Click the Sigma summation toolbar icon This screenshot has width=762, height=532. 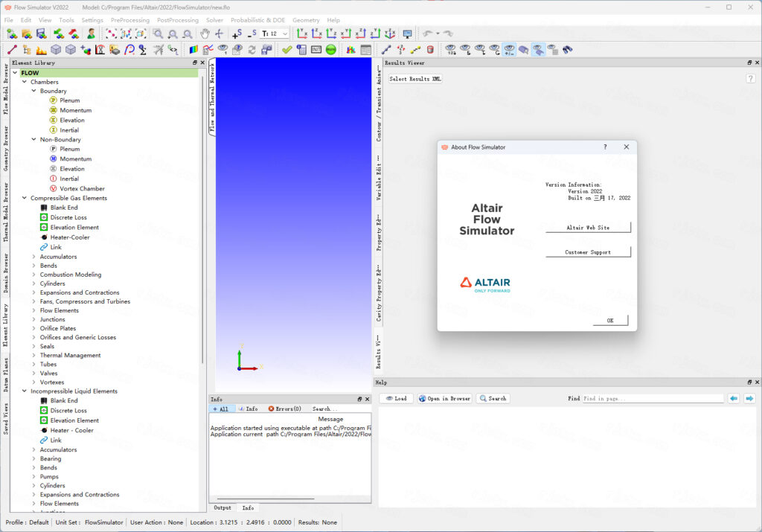pos(144,50)
